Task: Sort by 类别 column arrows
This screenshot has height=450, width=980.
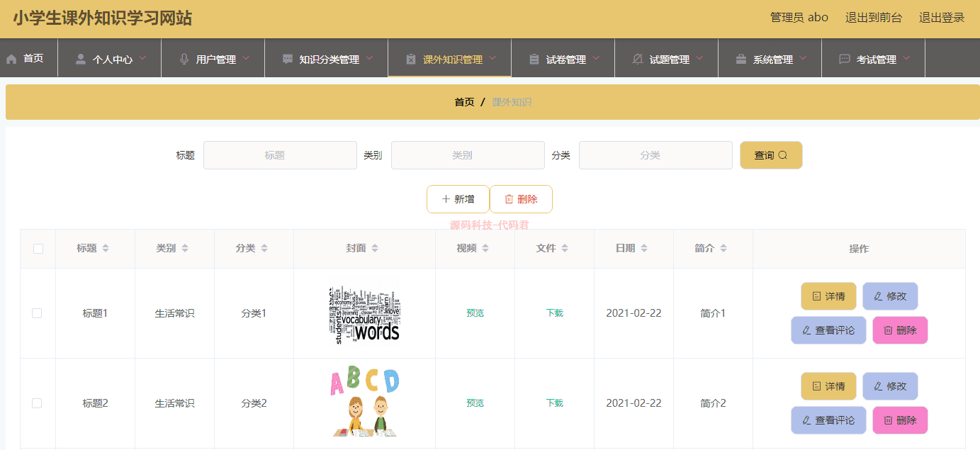Action: pos(185,248)
